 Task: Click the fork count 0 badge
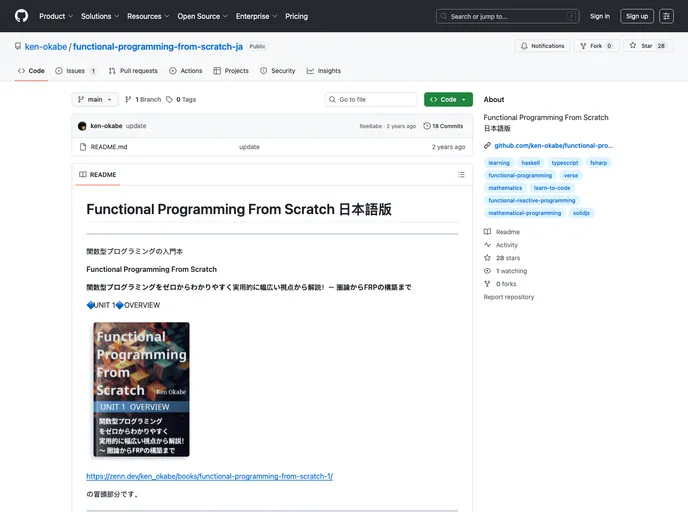pyautogui.click(x=609, y=46)
